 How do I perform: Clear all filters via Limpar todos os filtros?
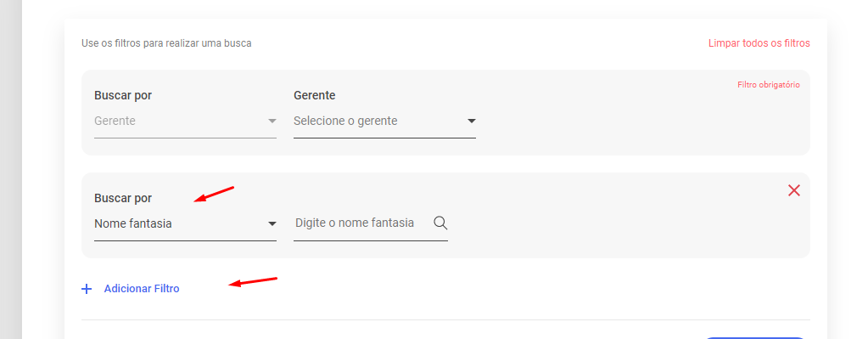[759, 43]
